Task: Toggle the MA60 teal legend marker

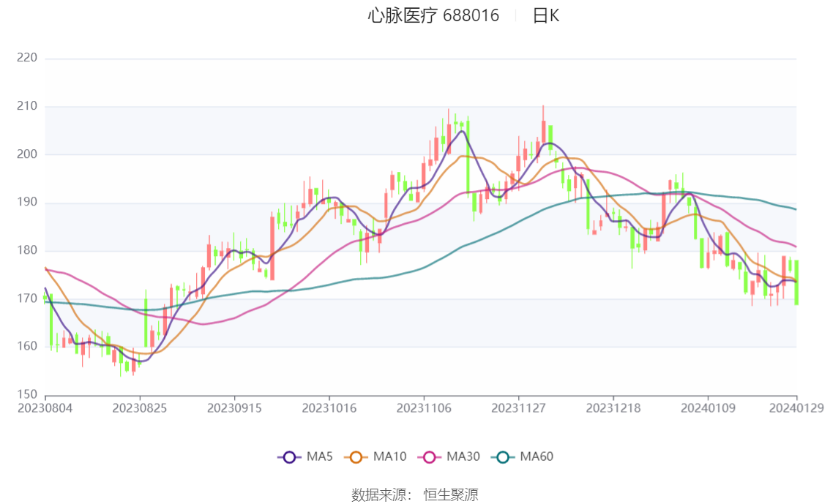Action: [503, 457]
